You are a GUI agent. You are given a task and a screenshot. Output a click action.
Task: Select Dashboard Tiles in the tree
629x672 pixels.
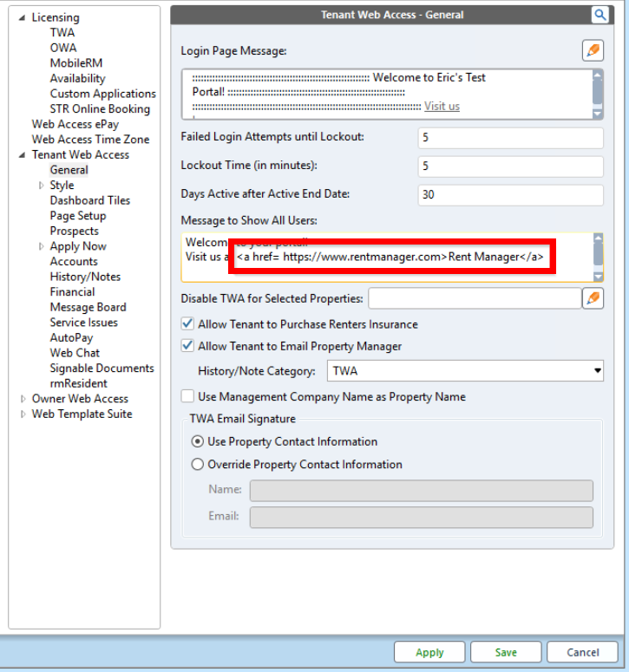point(89,200)
